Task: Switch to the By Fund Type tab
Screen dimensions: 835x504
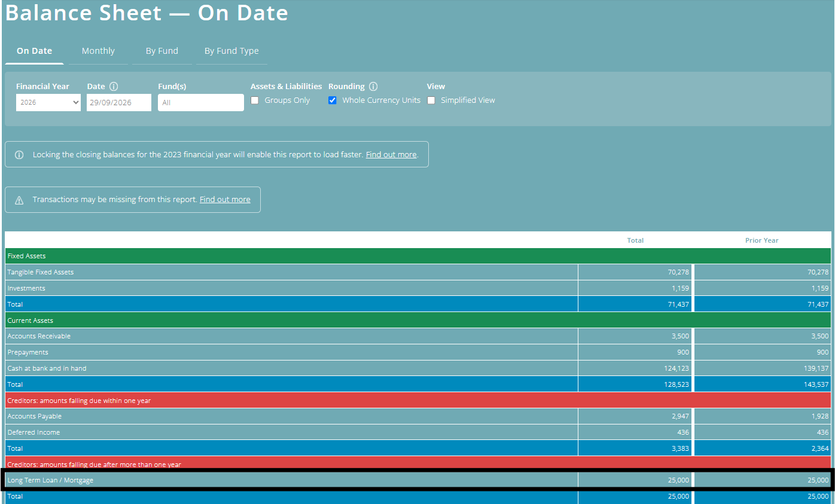Action: pos(231,51)
